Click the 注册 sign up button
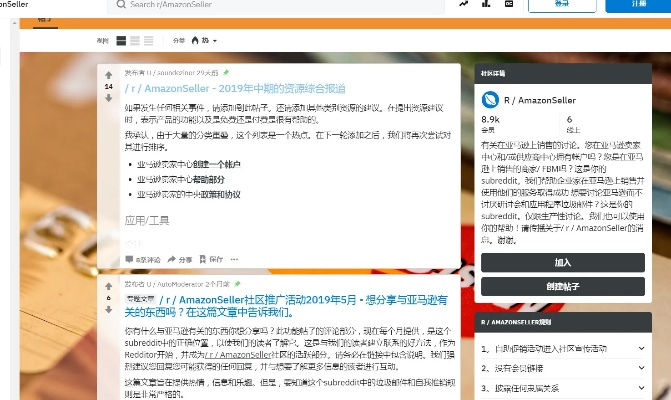Screen dimensions: 671x400 point(639,5)
